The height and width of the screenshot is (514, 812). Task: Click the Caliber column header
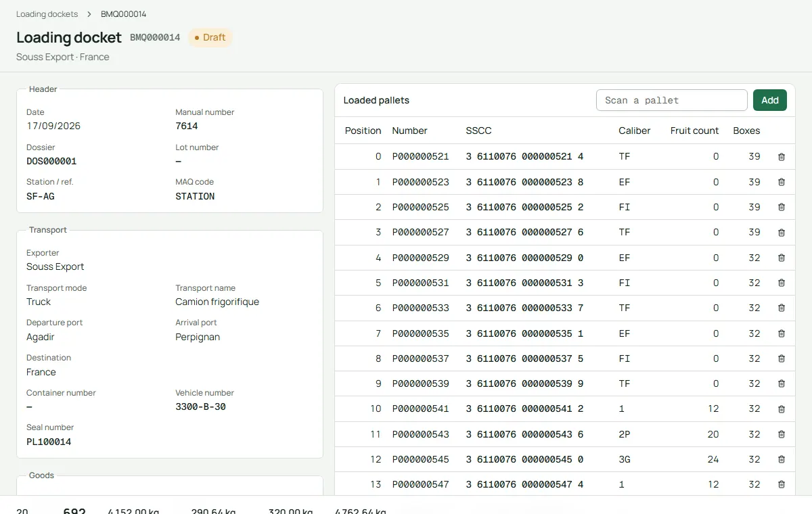tap(635, 131)
